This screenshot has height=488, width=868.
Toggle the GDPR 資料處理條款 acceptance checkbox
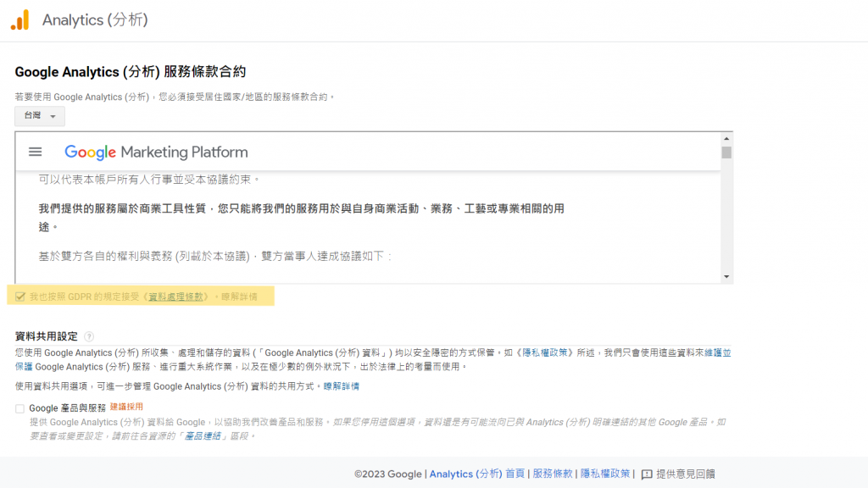20,297
